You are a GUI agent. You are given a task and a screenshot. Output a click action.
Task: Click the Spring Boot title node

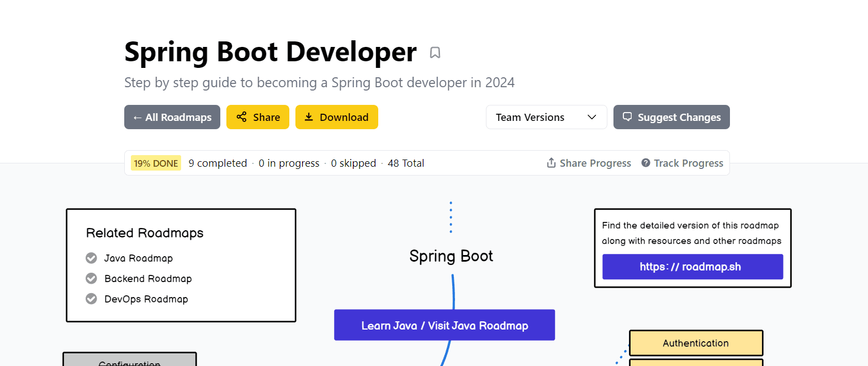[451, 256]
